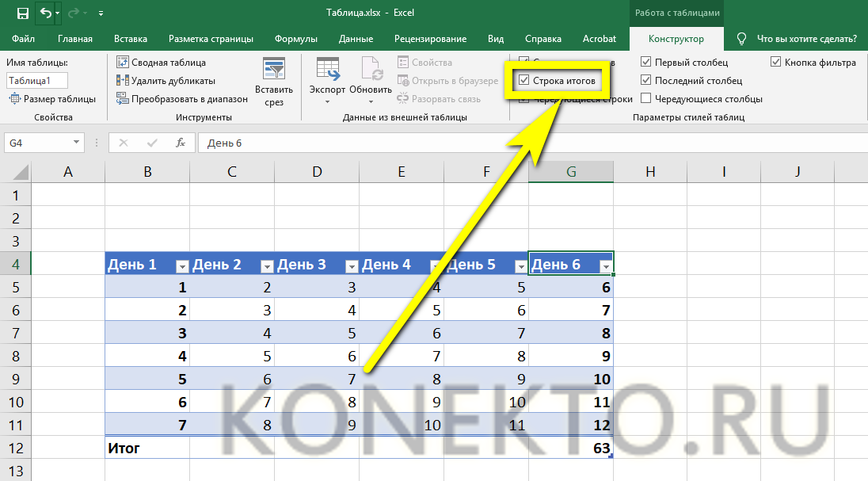The image size is (868, 481).
Task: Click the Сводная таблица icon
Action: pos(123,63)
